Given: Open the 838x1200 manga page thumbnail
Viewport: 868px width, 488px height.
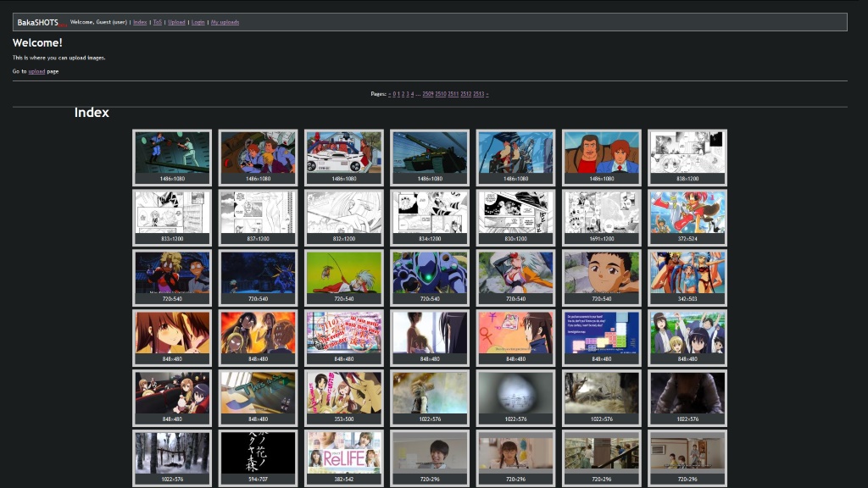Looking at the screenshot, I should pyautogui.click(x=687, y=157).
